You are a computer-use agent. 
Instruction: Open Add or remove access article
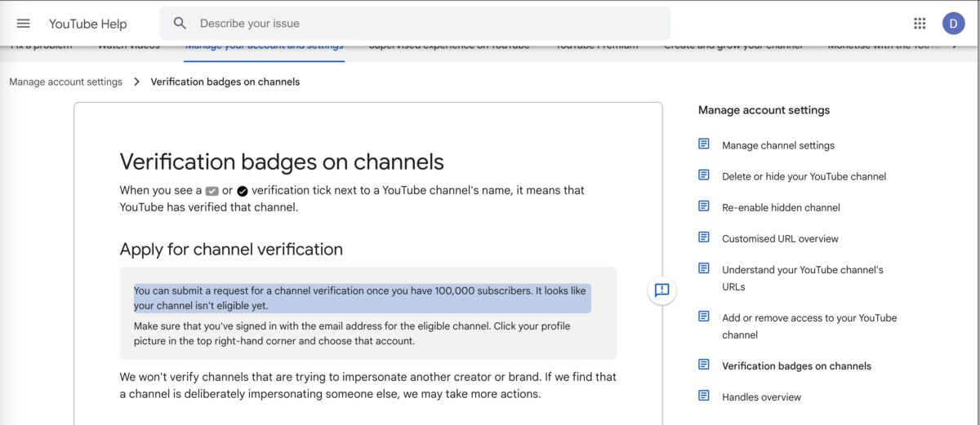(x=809, y=326)
